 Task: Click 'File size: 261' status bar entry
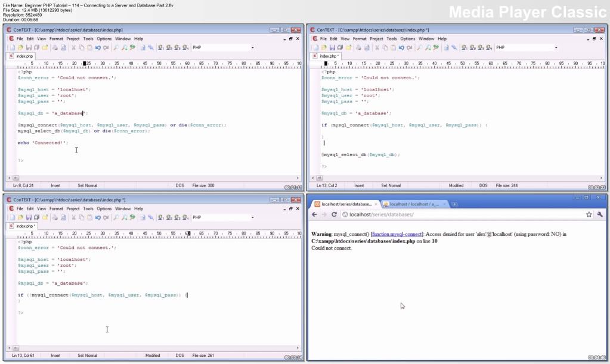pos(203,356)
